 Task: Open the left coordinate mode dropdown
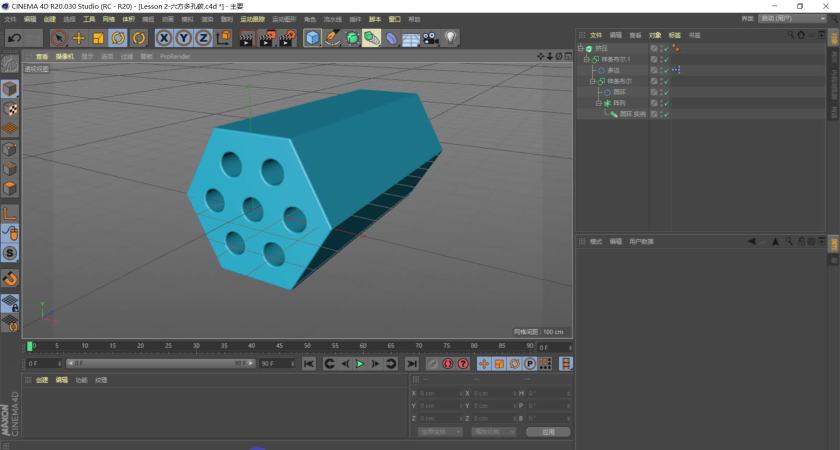coord(440,432)
